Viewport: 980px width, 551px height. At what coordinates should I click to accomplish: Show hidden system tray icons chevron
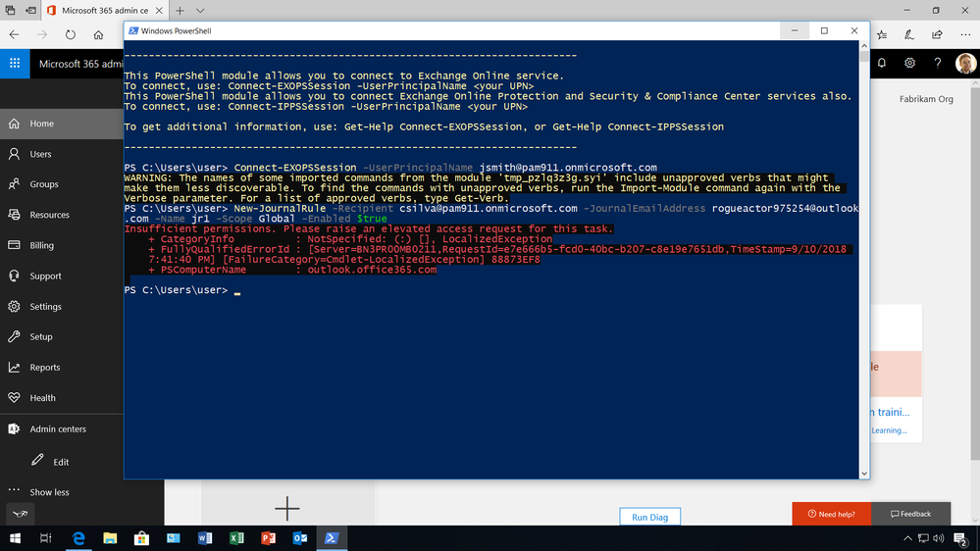907,538
